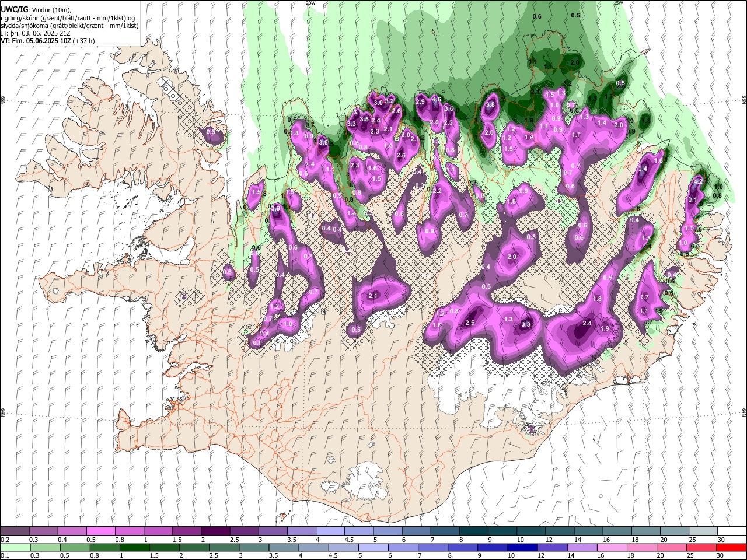Select the '2.5' value in the southern snow area
This screenshot has width=747, height=560.
point(470,323)
